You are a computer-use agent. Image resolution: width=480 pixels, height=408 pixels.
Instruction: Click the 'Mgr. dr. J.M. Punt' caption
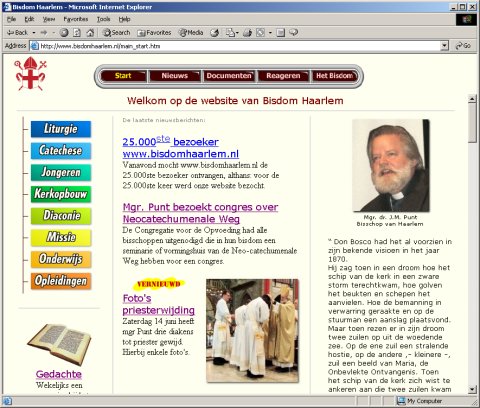tap(390, 217)
